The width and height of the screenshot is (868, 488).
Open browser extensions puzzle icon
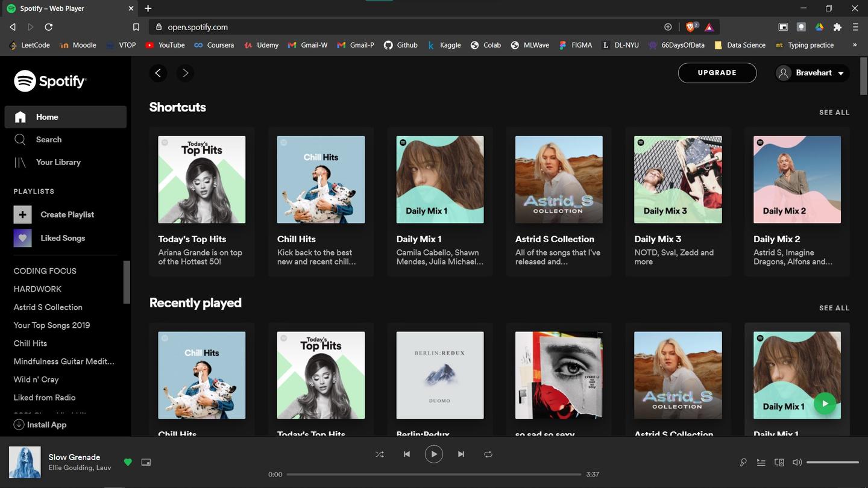[x=837, y=27]
